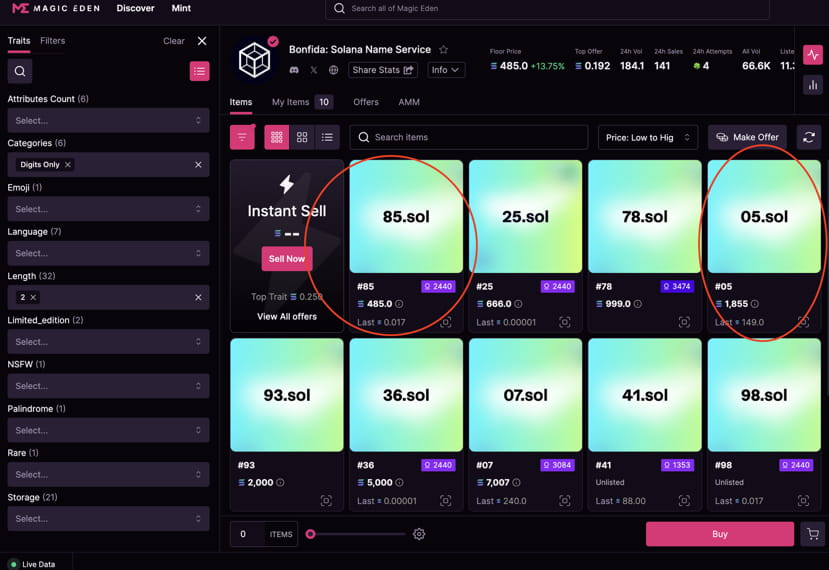Screen dimensions: 829x570
Task: Click the activity pulse icon
Action: (813, 55)
